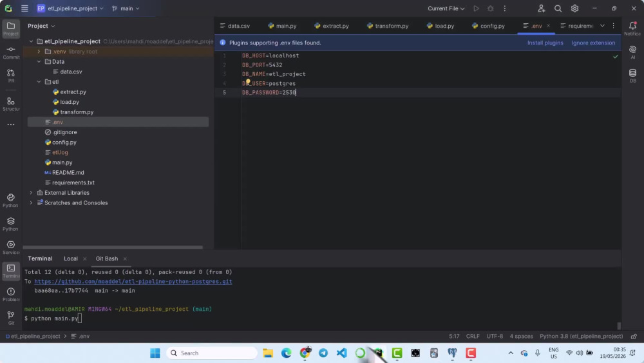Open the AI Assistant panel
The image size is (644, 363).
coord(632,52)
